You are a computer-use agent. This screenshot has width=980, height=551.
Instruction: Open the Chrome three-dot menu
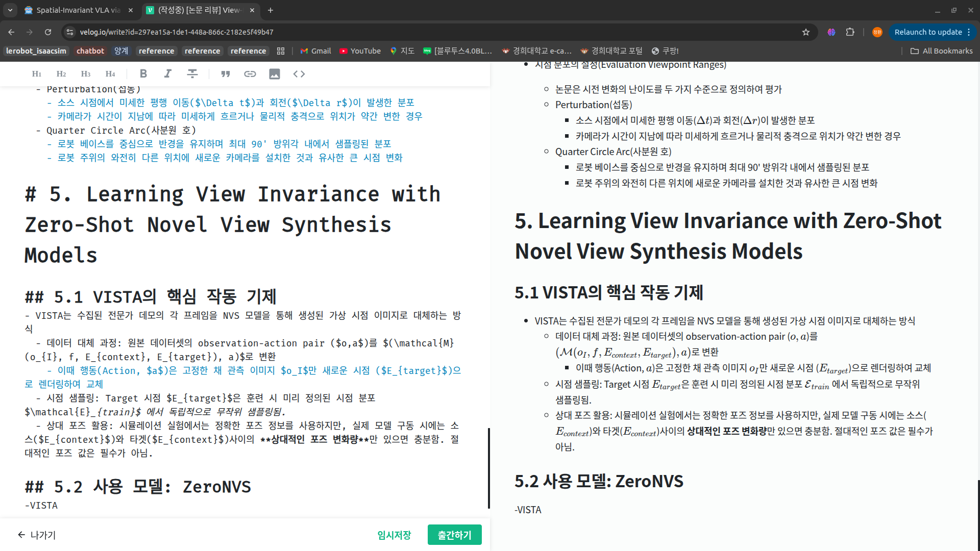tap(969, 32)
